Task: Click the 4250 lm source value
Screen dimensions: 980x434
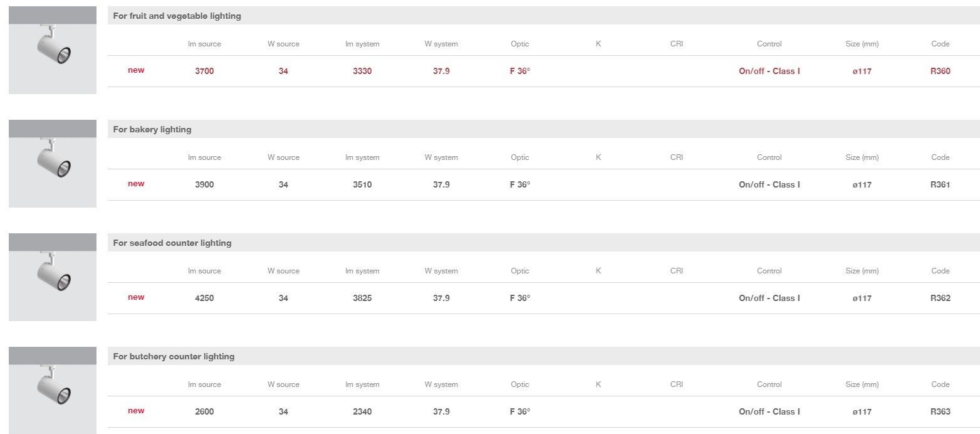Action: (x=204, y=298)
